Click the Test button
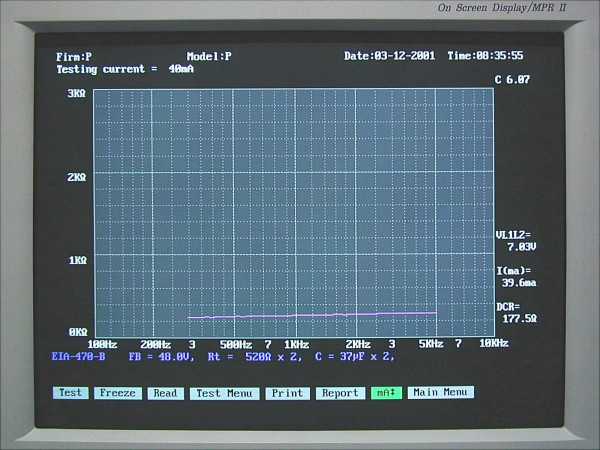The height and width of the screenshot is (450, 600). 70,393
